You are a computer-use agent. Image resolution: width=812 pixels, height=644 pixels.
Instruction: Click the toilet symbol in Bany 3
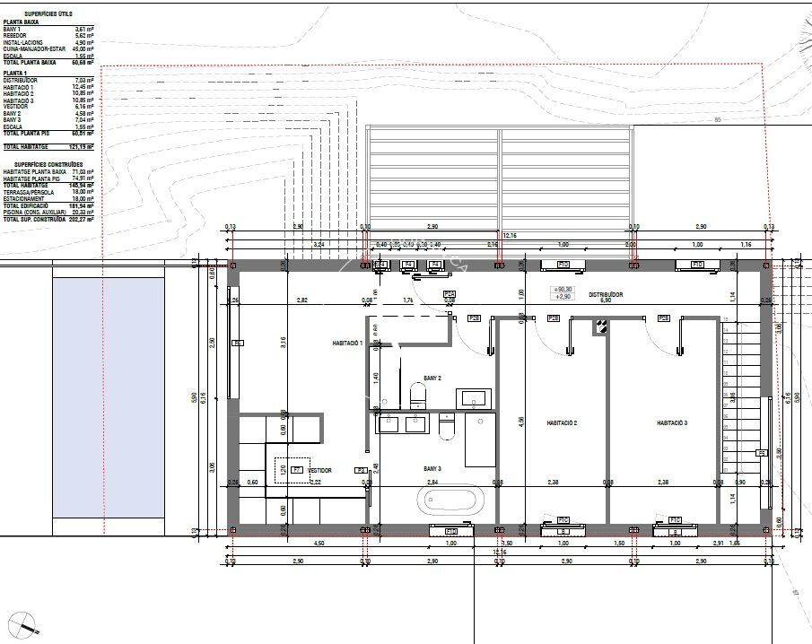pyautogui.click(x=447, y=426)
